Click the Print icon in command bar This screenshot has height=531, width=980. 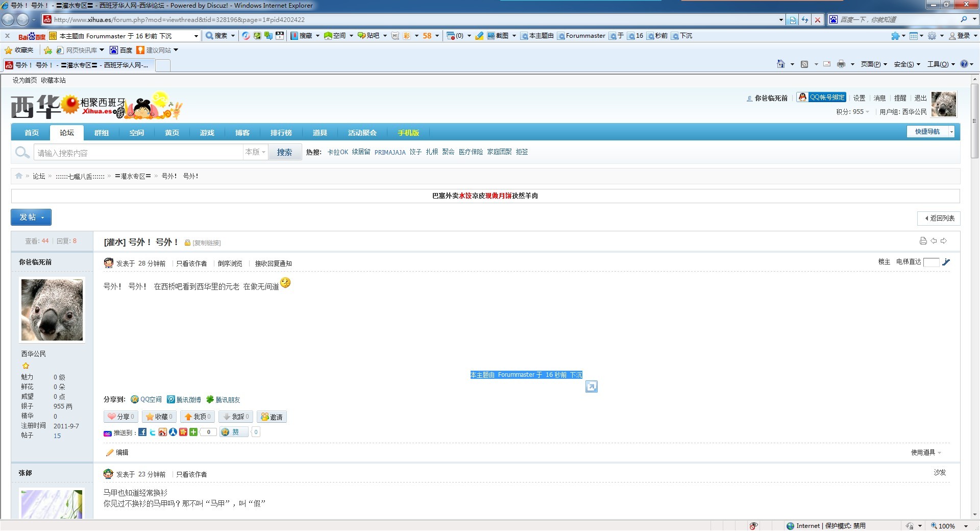pyautogui.click(x=841, y=64)
